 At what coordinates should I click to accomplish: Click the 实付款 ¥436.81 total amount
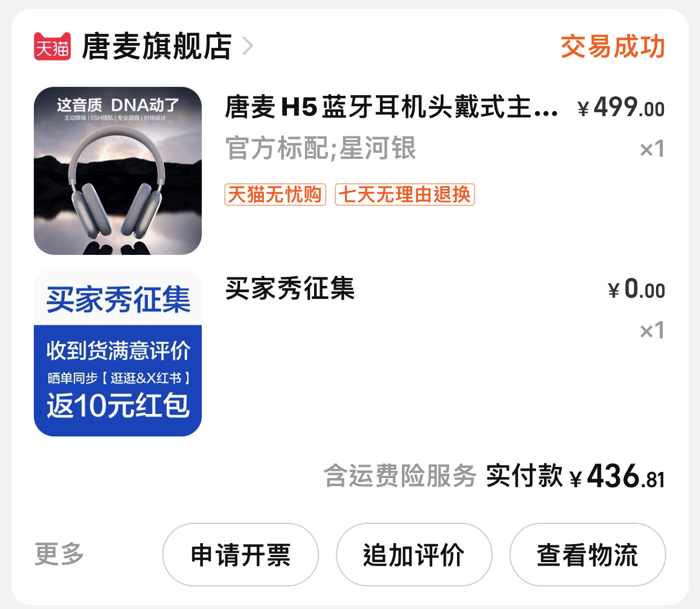coord(575,476)
